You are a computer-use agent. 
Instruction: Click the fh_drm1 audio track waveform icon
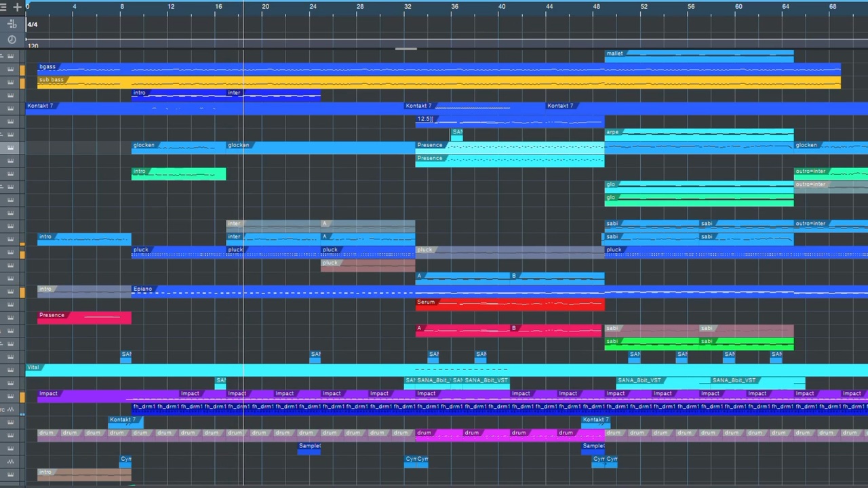(x=11, y=409)
